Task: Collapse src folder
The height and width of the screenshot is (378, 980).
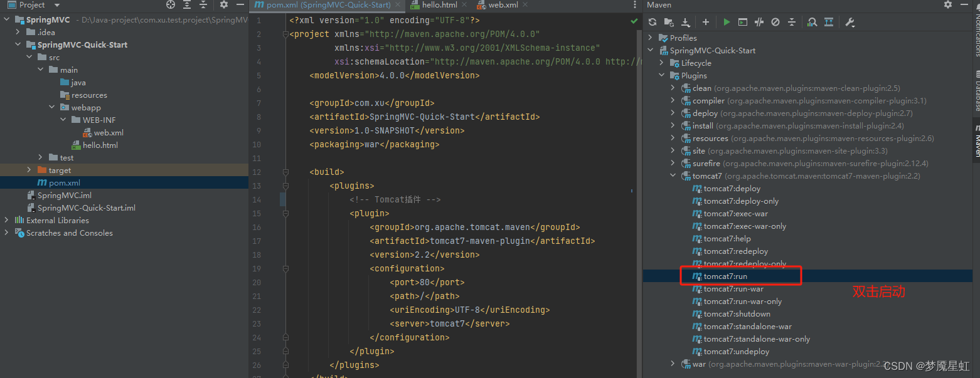Action: [29, 57]
